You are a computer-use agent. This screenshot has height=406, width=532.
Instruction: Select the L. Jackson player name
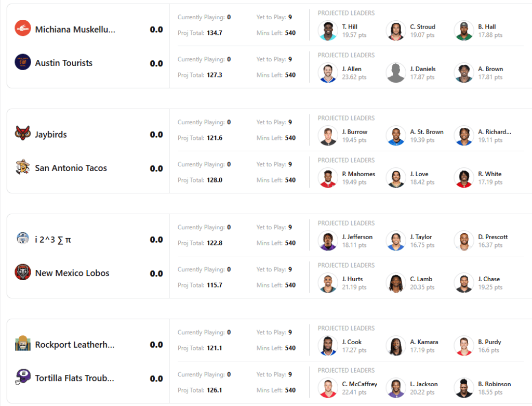pos(423,384)
